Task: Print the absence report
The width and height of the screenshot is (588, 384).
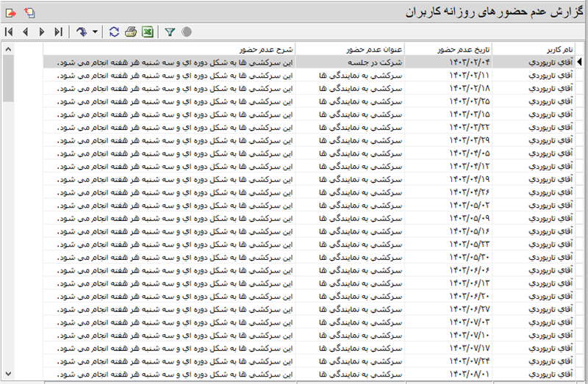Action: (131, 32)
